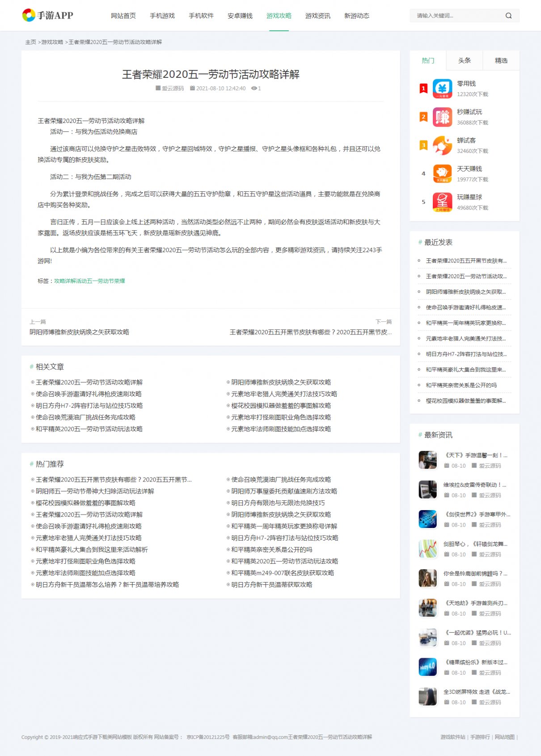The height and width of the screenshot is (756, 541).
Task: Open thumbnail for 剑胆琴心 news
Action: click(427, 549)
